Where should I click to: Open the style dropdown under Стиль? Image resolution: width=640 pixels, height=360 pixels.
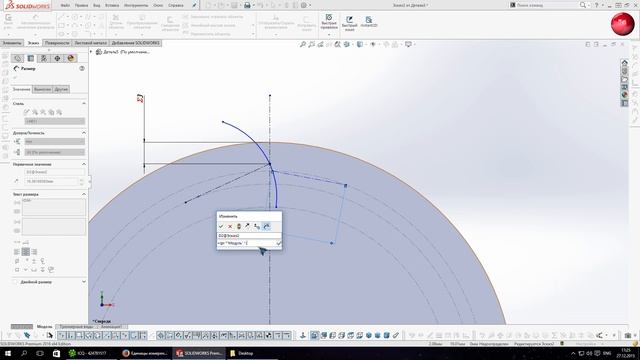pyautogui.click(x=55, y=121)
